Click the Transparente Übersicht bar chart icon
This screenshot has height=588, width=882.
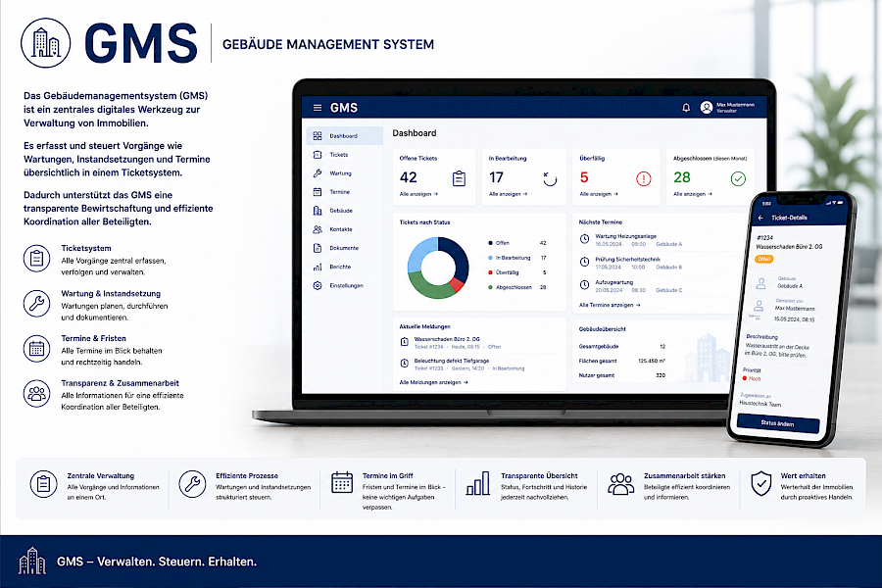pyautogui.click(x=478, y=483)
